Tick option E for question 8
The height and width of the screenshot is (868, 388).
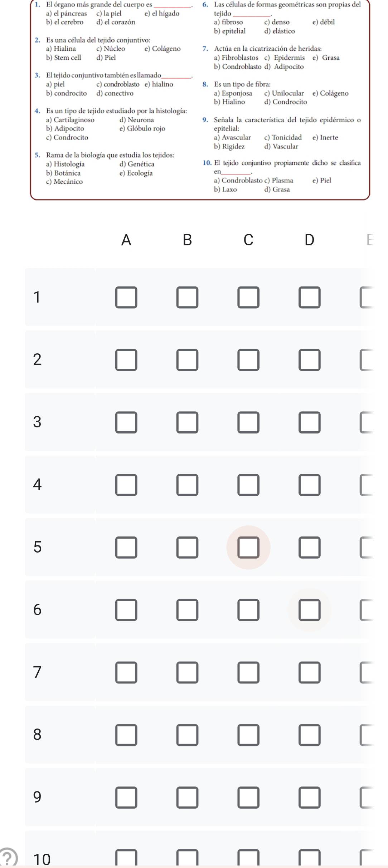[367, 735]
